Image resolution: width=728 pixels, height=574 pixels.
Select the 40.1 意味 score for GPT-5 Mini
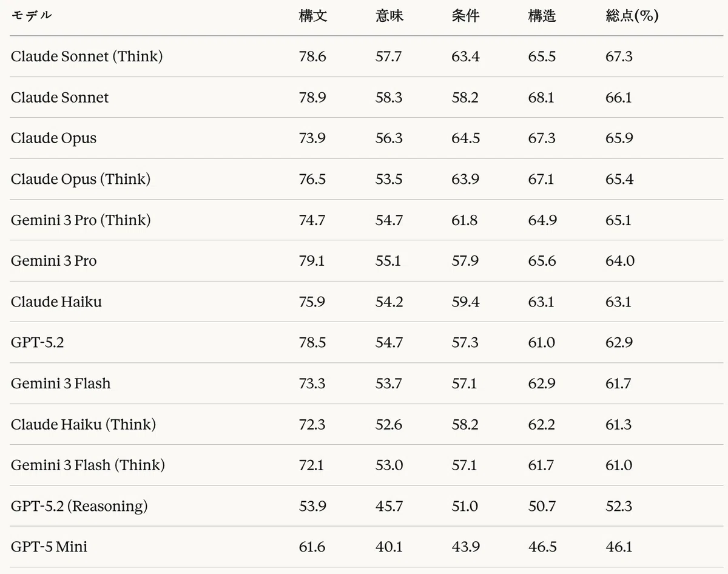388,547
